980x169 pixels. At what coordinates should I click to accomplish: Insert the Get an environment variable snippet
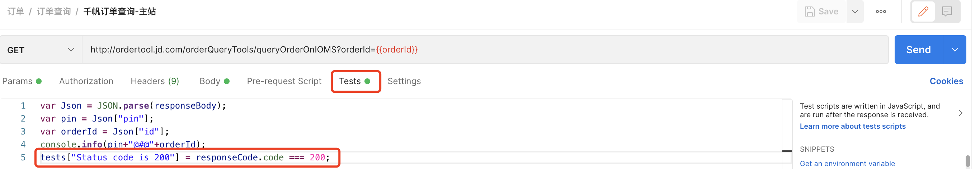point(847,164)
